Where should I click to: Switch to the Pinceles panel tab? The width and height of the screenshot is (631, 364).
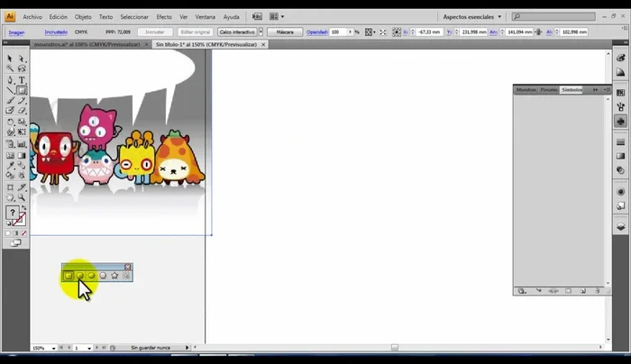click(548, 90)
